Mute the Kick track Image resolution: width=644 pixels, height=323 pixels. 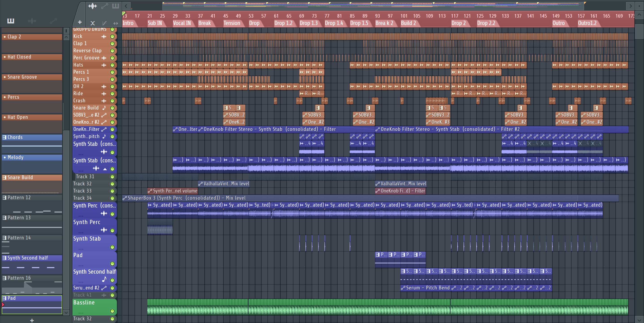[112, 36]
